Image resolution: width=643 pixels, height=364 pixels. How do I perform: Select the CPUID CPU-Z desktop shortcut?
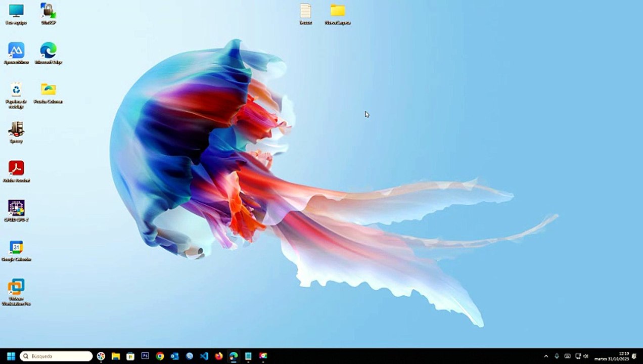(16, 211)
